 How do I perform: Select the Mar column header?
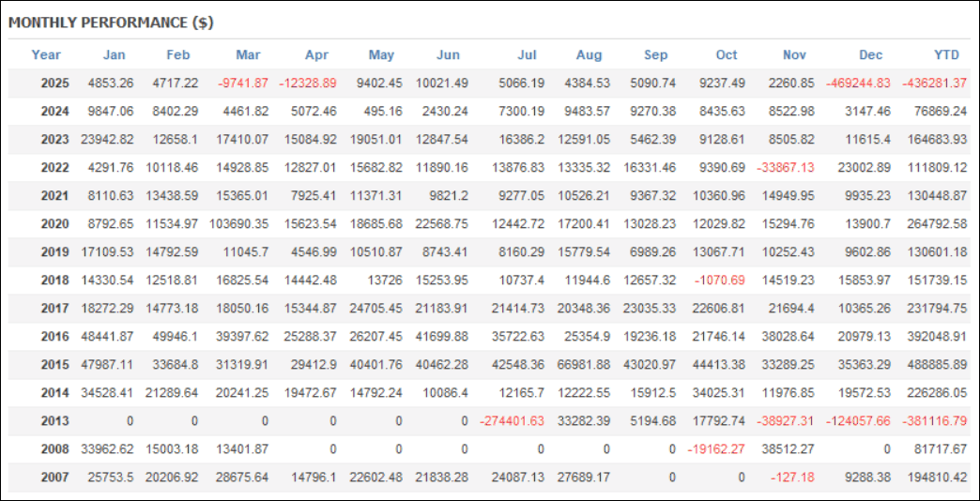[249, 54]
